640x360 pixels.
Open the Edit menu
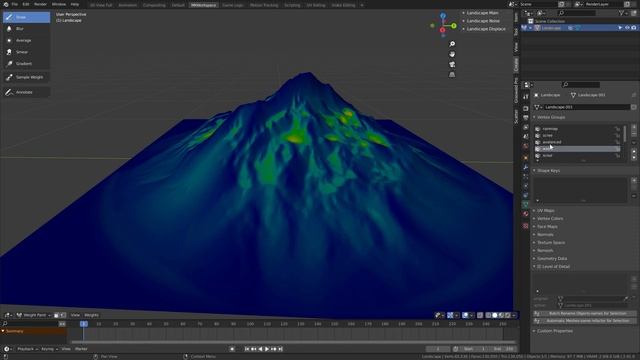click(x=26, y=4)
